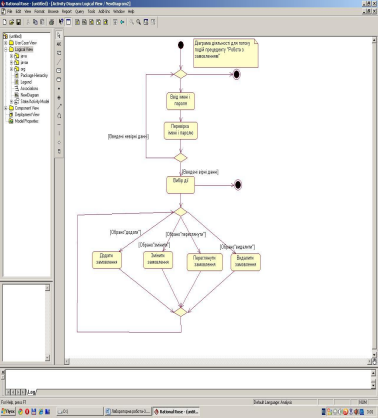Click the Log tab in output pane
This screenshot has height=418, width=378.
[x=32, y=392]
